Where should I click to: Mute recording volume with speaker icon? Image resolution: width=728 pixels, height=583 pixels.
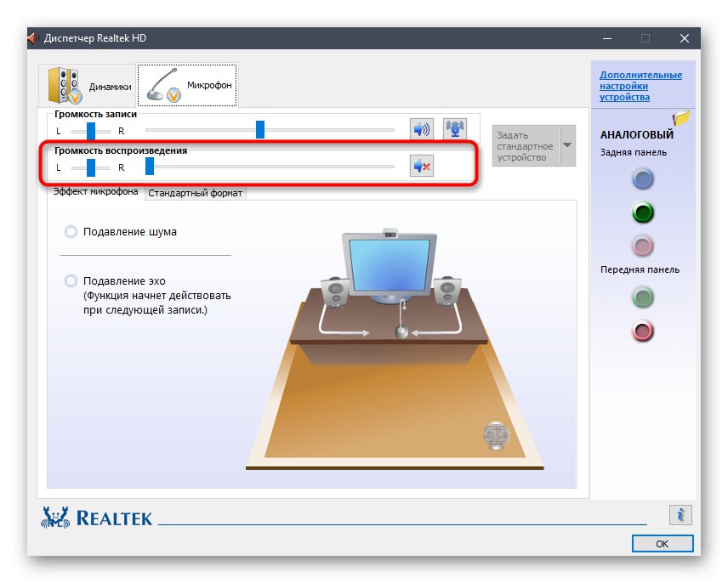[x=422, y=129]
